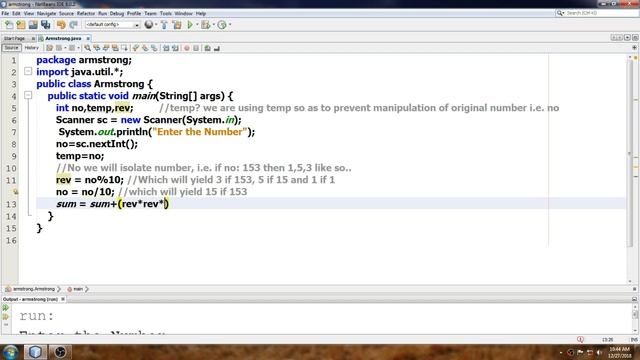Image resolution: width=640 pixels, height=360 pixels.
Task: Collapse the import fold on line 2
Action: pyautogui.click(x=28, y=71)
